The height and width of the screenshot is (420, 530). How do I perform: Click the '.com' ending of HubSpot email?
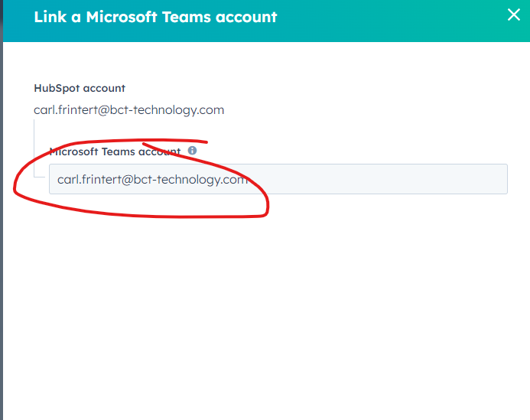click(213, 110)
